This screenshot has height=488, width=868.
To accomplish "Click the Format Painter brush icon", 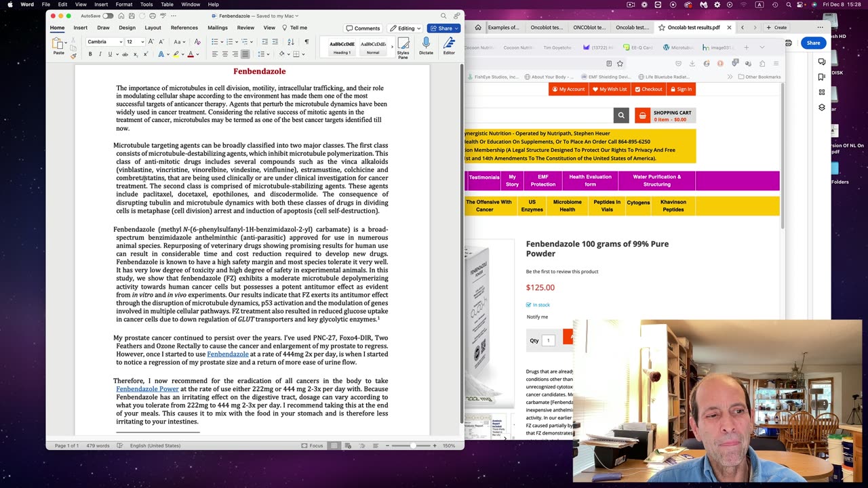I will [x=73, y=56].
